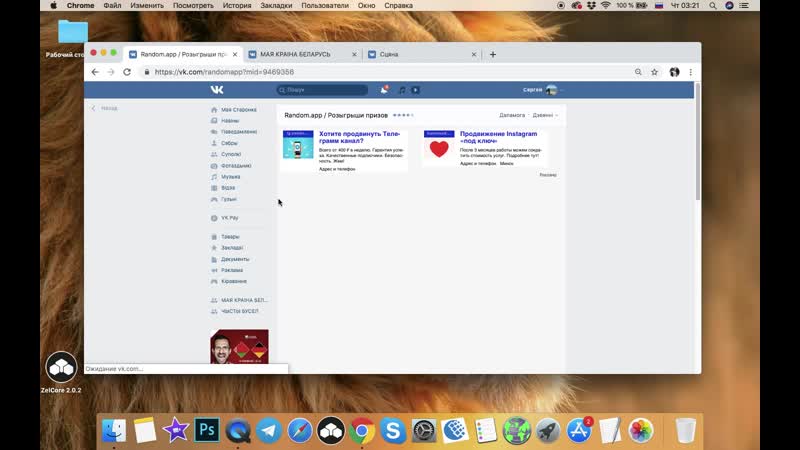Expand the Дзеянні actions dropdown

click(545, 115)
